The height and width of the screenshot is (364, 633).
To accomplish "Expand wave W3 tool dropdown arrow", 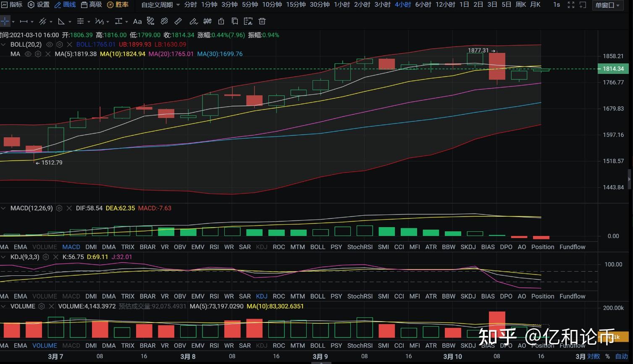I will 108,21.
